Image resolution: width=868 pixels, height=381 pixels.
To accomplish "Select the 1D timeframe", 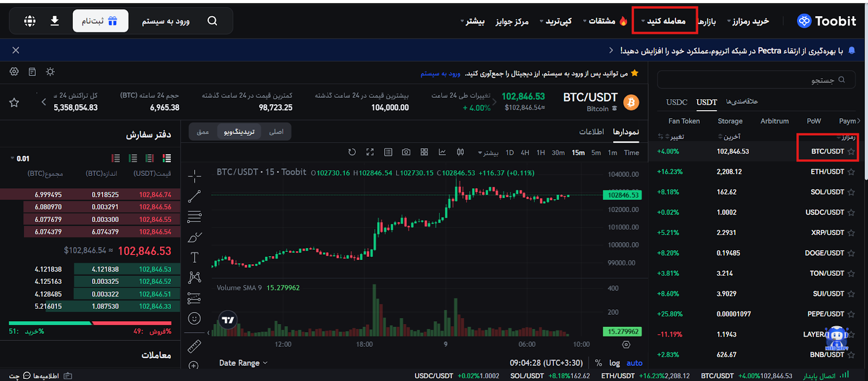I will point(509,153).
